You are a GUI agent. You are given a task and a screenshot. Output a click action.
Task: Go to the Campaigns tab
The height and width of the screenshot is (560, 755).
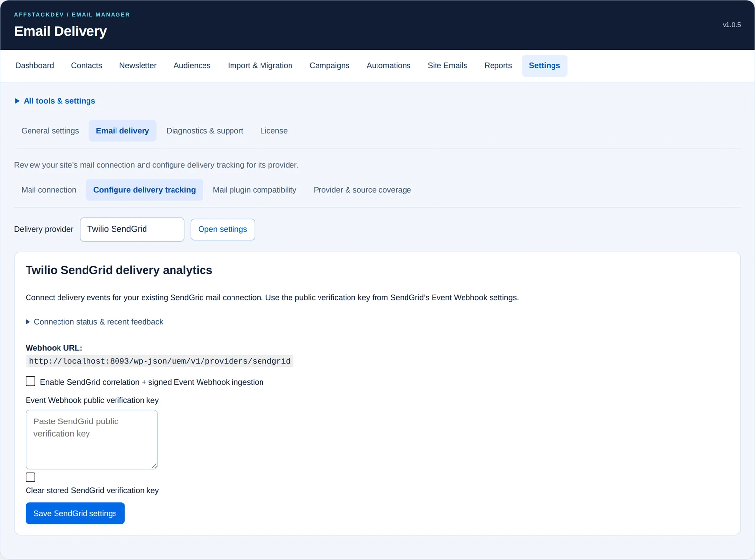point(329,66)
